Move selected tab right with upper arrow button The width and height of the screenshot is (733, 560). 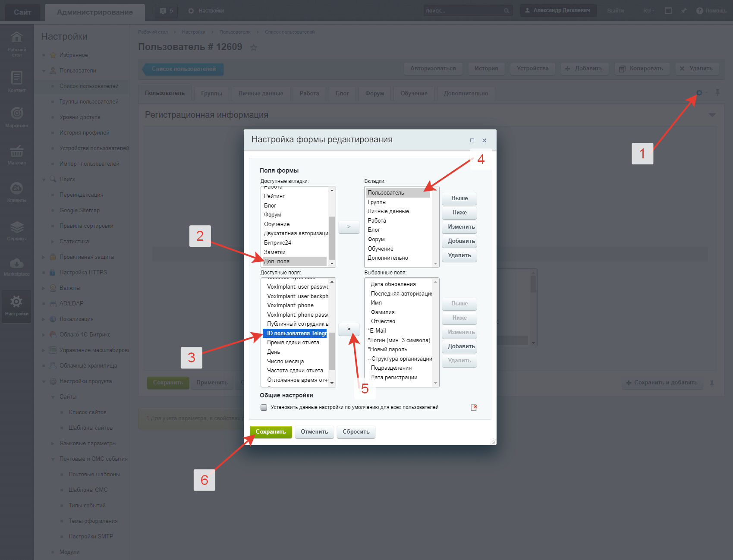[x=349, y=227]
